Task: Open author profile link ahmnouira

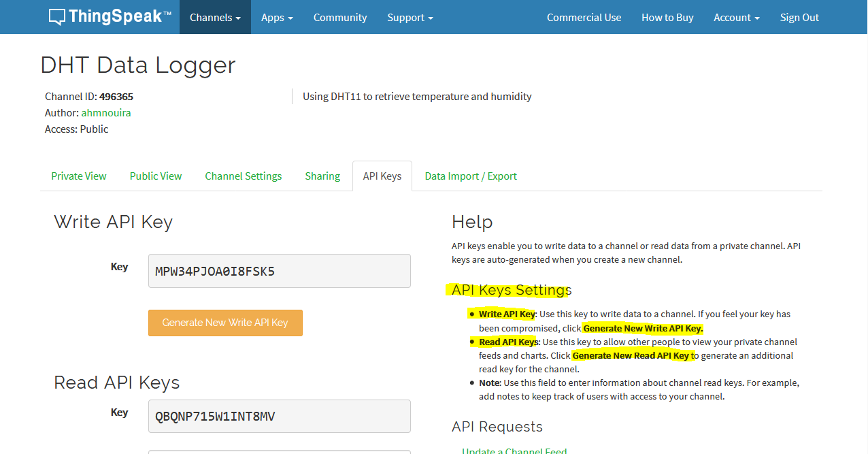Action: [106, 113]
